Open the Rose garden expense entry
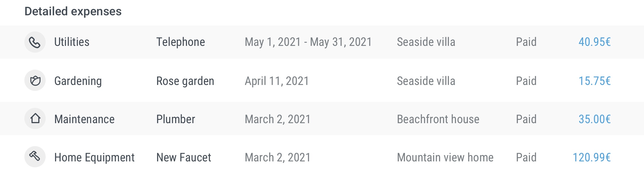 tap(185, 81)
